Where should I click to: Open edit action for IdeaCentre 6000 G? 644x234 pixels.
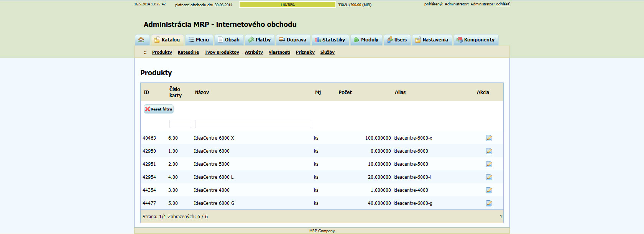coord(489,203)
